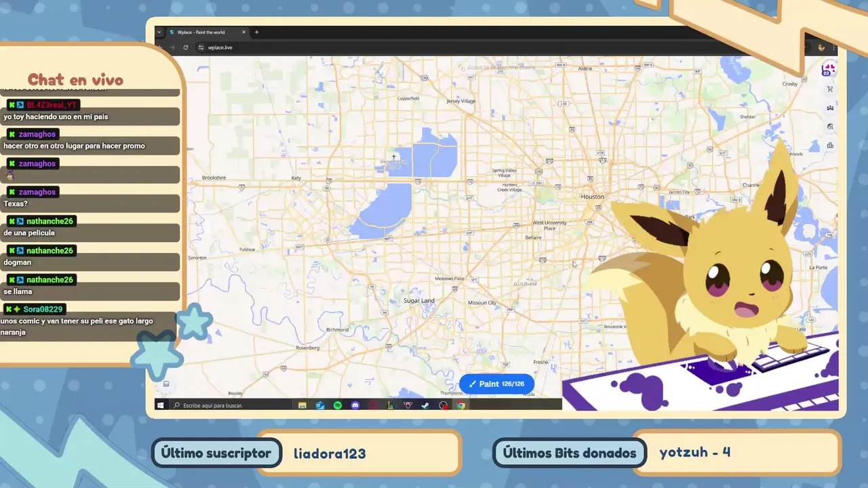Image resolution: width=868 pixels, height=488 pixels.
Task: Open the leaderboard bar-chart icon
Action: (830, 145)
